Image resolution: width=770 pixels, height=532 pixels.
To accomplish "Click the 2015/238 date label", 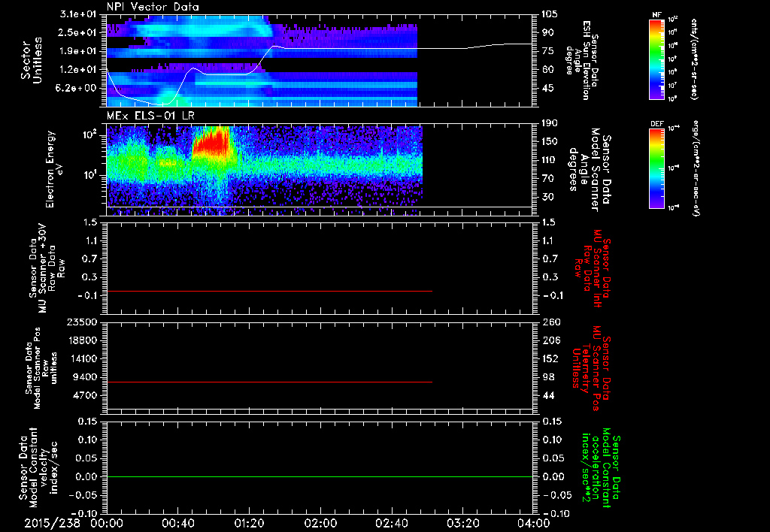I will [53, 523].
